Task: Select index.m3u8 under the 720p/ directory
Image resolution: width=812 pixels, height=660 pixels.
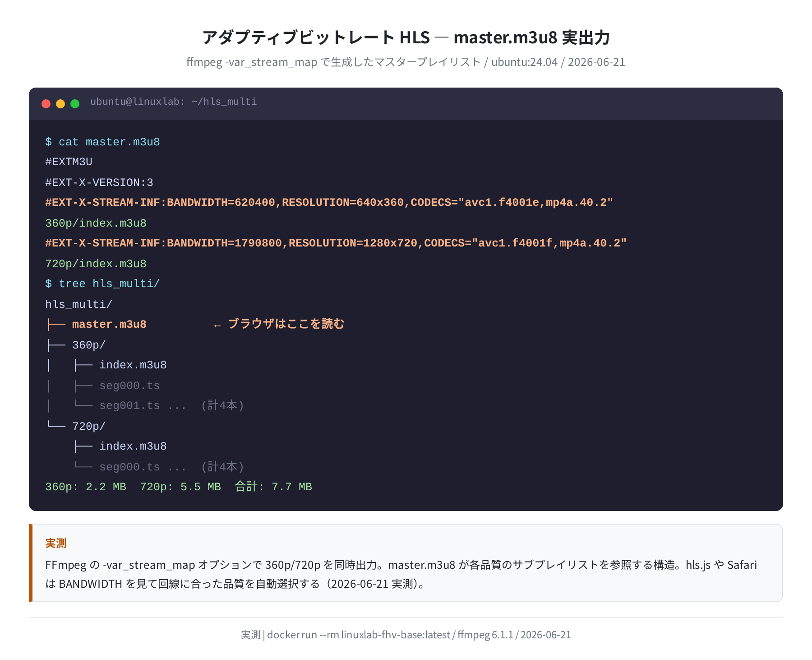Action: tap(133, 446)
